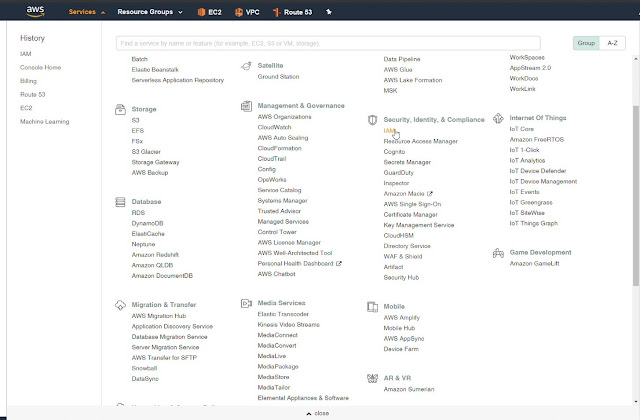Collapse the panel using close chevron
Viewport: 640px width, 420px height.
tap(318, 413)
